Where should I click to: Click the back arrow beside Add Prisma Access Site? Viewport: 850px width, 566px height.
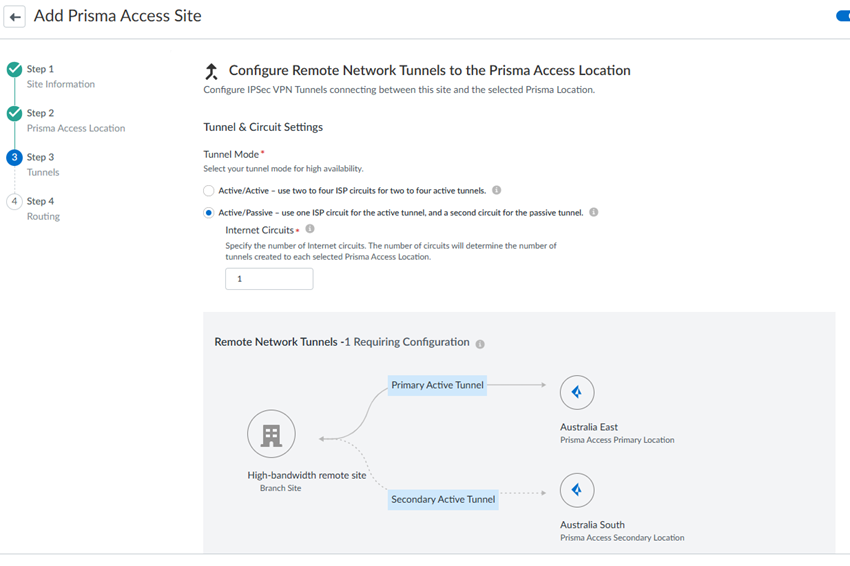coord(15,17)
